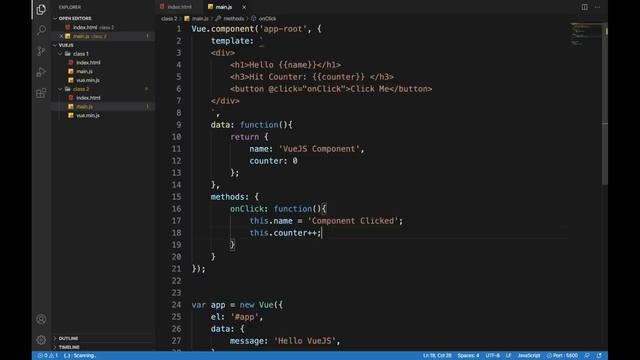Click the 'Hello VueJS' string

point(304,341)
